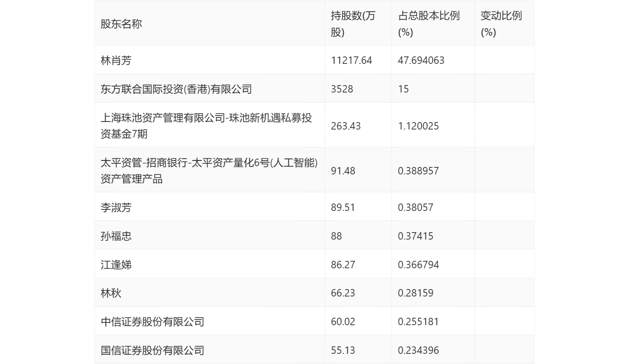
Task: Click 中信证券股份有限公司 in the table
Action: [152, 321]
